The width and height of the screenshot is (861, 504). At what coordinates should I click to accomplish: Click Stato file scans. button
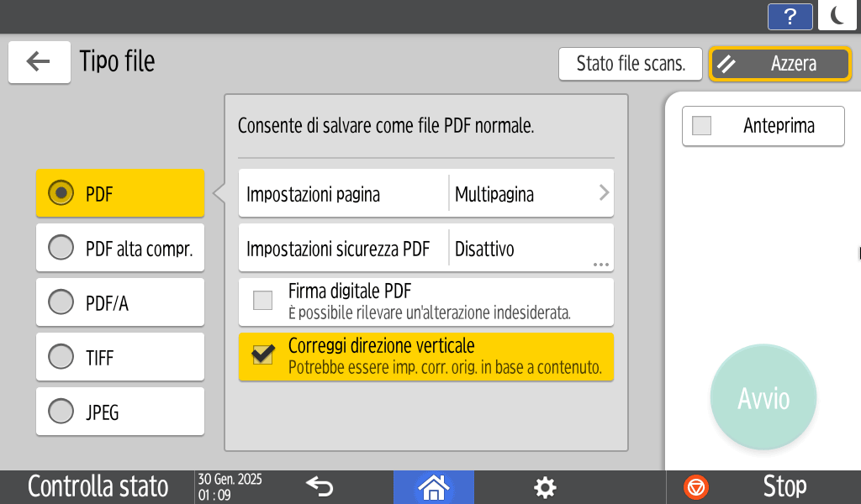pyautogui.click(x=631, y=64)
